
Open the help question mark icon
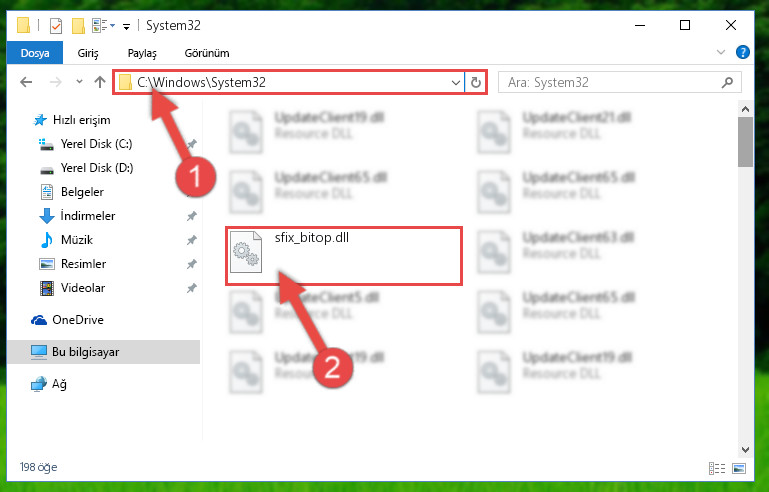[x=743, y=52]
